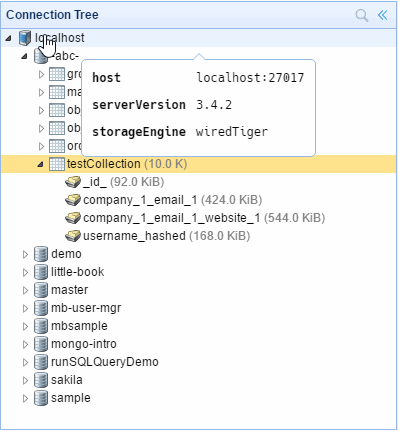Collapse the abc- database node
Viewport: 398px width, 433px height.
(x=24, y=56)
